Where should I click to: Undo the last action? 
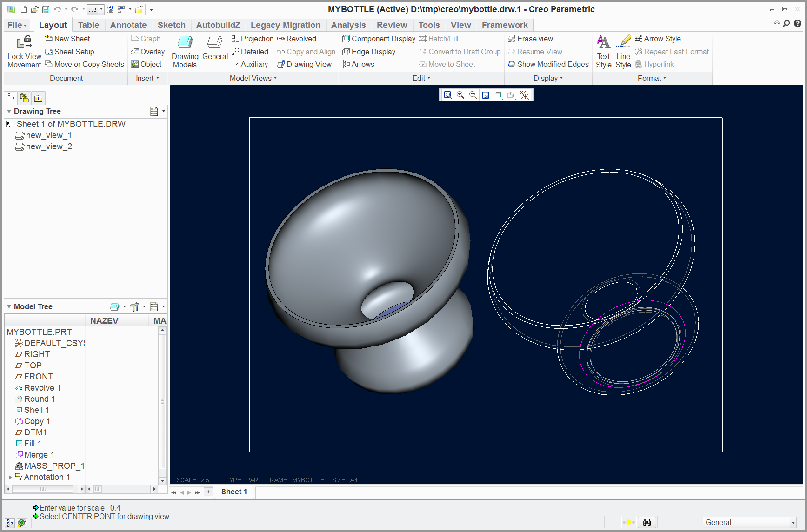click(57, 9)
